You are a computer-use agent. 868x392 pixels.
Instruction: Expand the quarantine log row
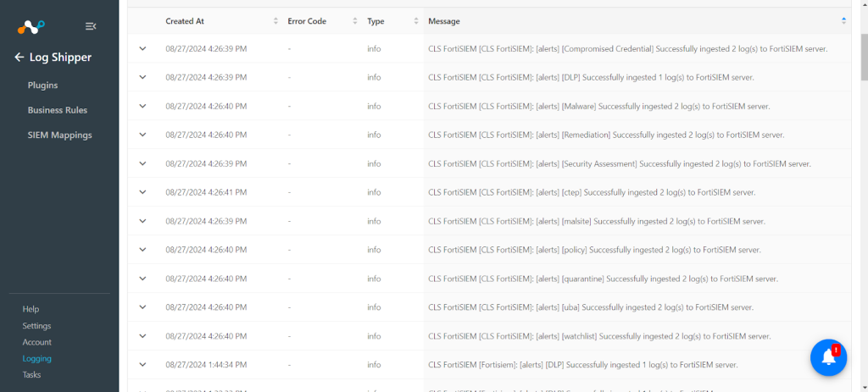point(142,279)
